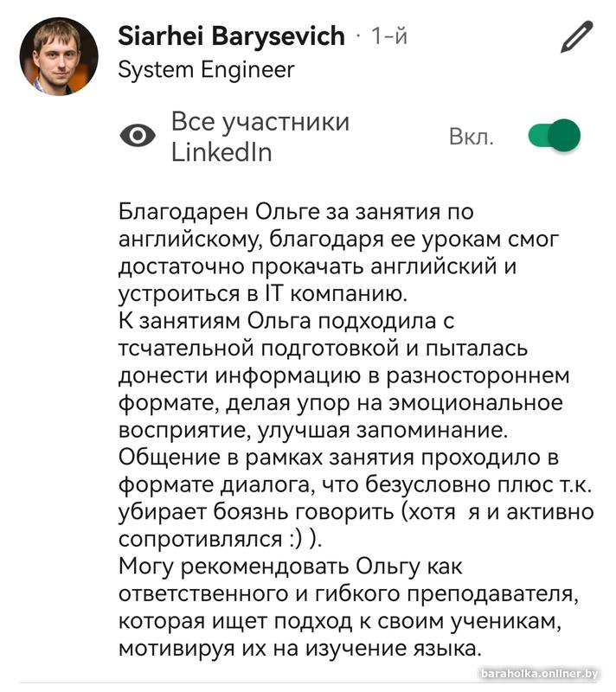Click the "Вкл." status label
This screenshot has height=692, width=616.
(x=472, y=137)
